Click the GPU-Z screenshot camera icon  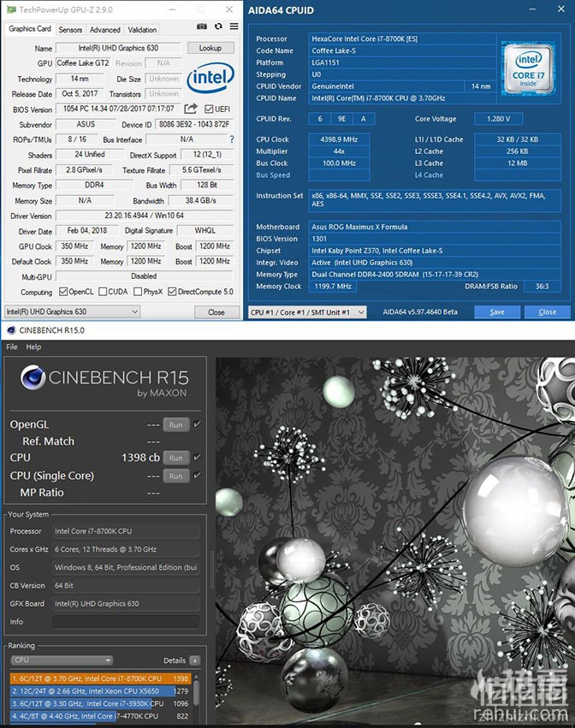pyautogui.click(x=202, y=27)
